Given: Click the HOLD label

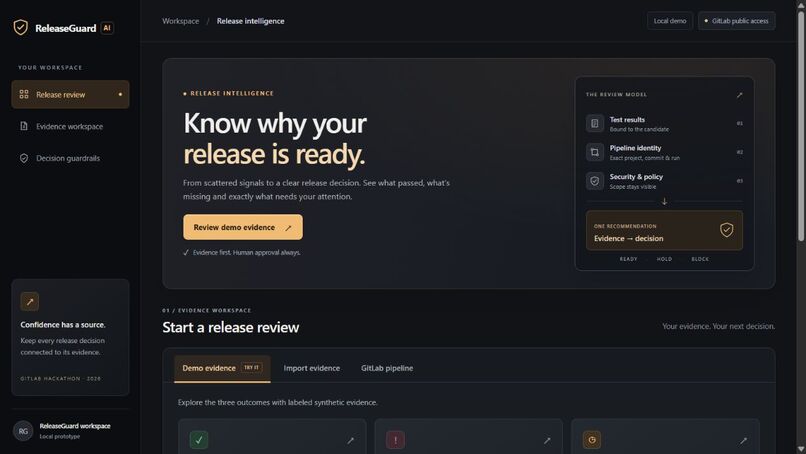Looking at the screenshot, I should (664, 259).
